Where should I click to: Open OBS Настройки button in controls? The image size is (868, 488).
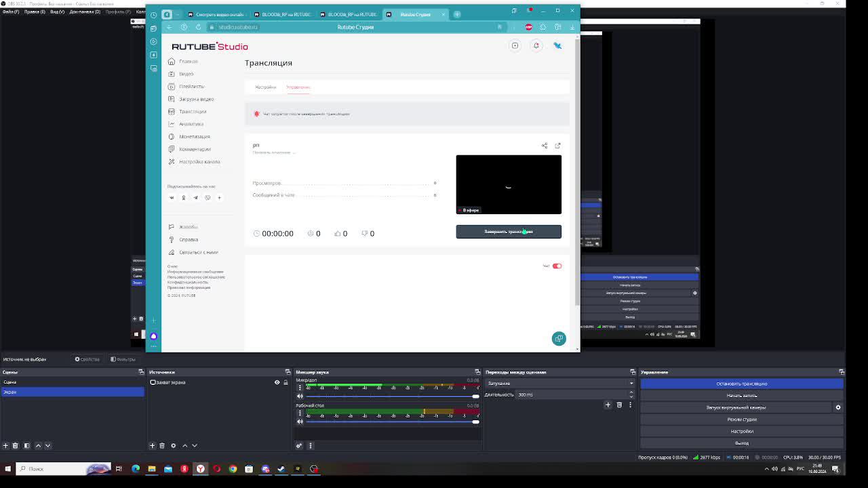[x=742, y=431]
